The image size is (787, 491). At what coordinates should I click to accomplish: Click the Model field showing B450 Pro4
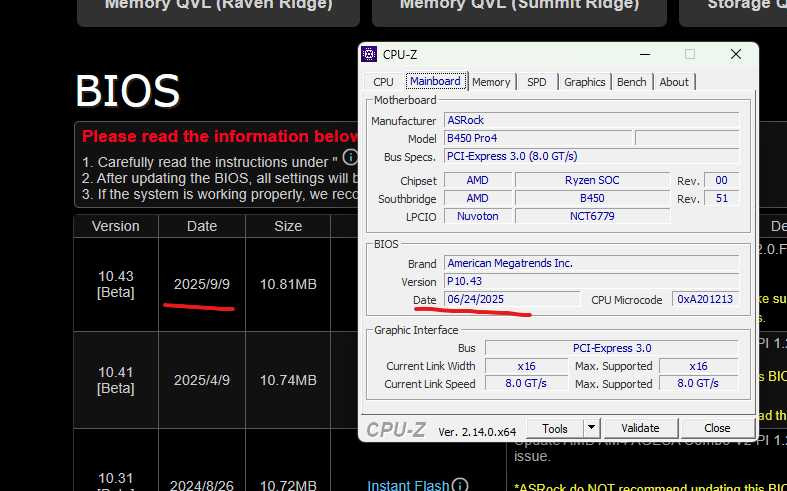(x=538, y=138)
